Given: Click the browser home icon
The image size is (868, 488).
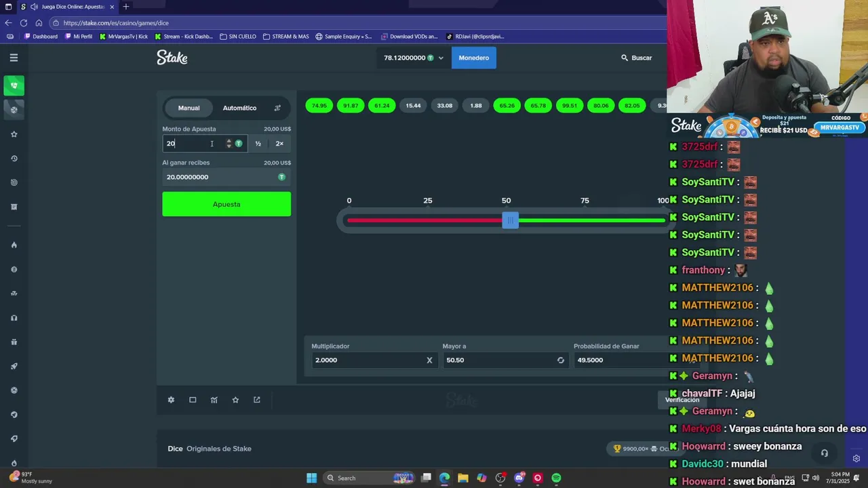Looking at the screenshot, I should click(x=39, y=22).
